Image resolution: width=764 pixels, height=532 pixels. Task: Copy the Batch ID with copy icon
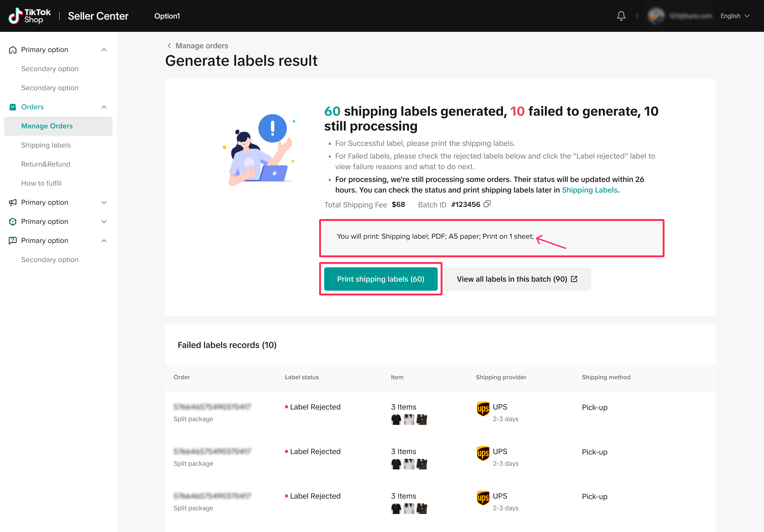487,204
